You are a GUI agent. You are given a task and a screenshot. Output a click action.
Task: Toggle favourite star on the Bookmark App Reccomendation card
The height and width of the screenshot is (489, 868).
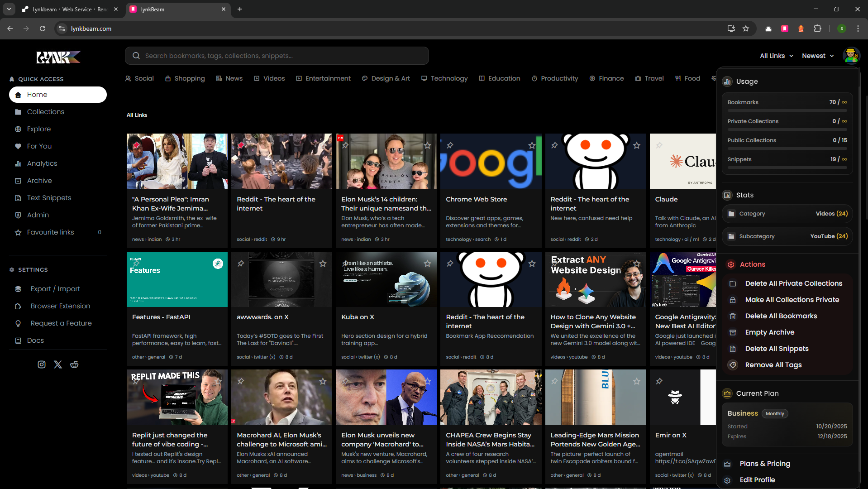pyautogui.click(x=532, y=264)
